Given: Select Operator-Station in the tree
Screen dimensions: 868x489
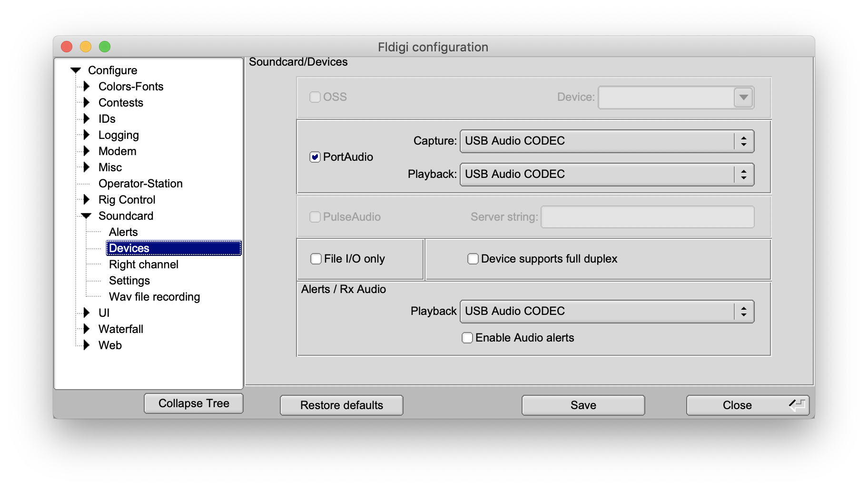Looking at the screenshot, I should tap(140, 183).
